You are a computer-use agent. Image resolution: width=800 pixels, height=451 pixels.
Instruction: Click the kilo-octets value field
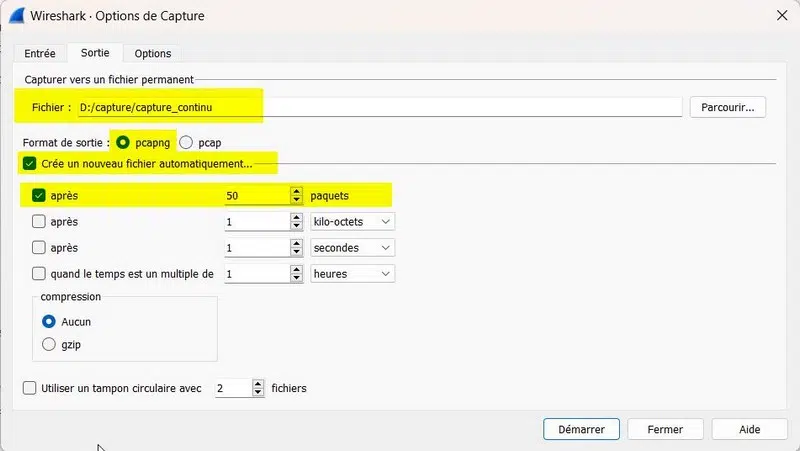click(x=257, y=221)
